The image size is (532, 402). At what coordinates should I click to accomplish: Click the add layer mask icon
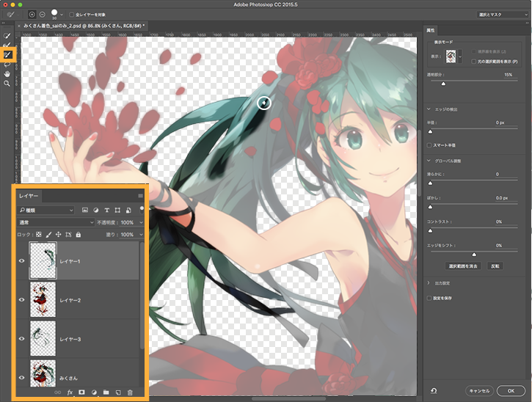coord(81,392)
